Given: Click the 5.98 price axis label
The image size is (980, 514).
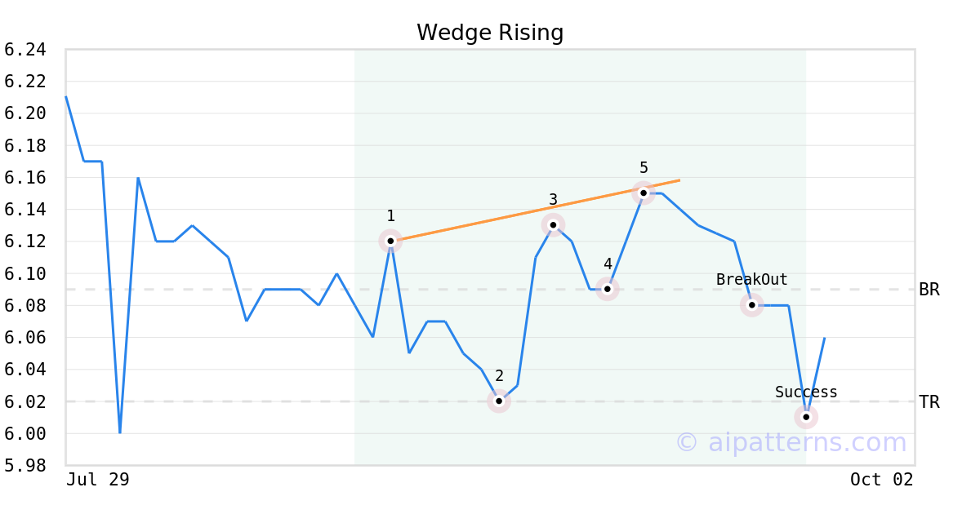Looking at the screenshot, I should coord(24,465).
